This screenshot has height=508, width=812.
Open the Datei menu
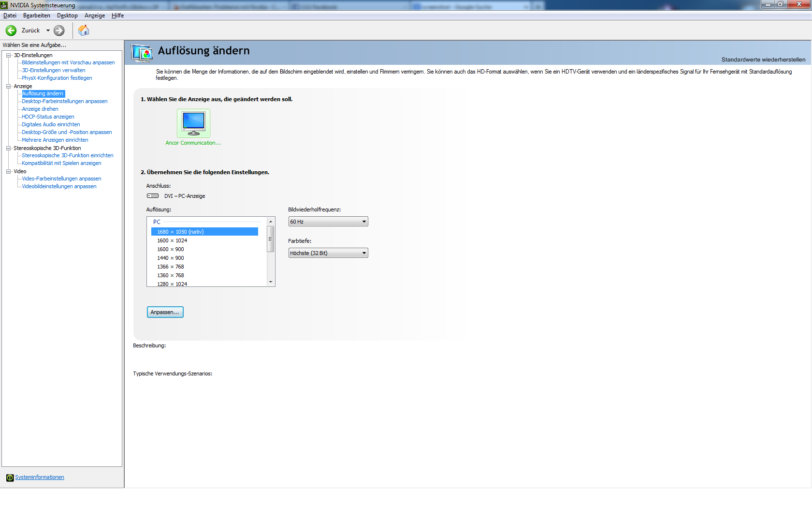click(x=10, y=15)
